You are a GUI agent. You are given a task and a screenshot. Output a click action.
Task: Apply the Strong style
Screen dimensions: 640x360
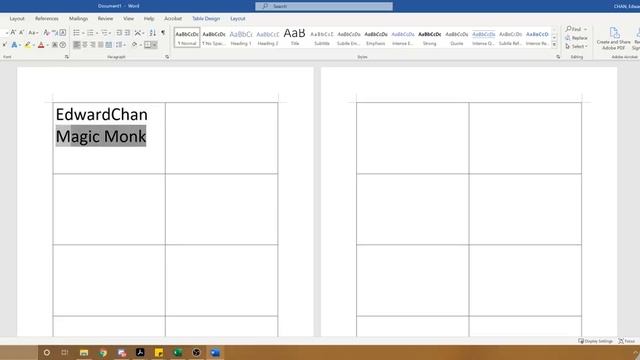(429, 38)
